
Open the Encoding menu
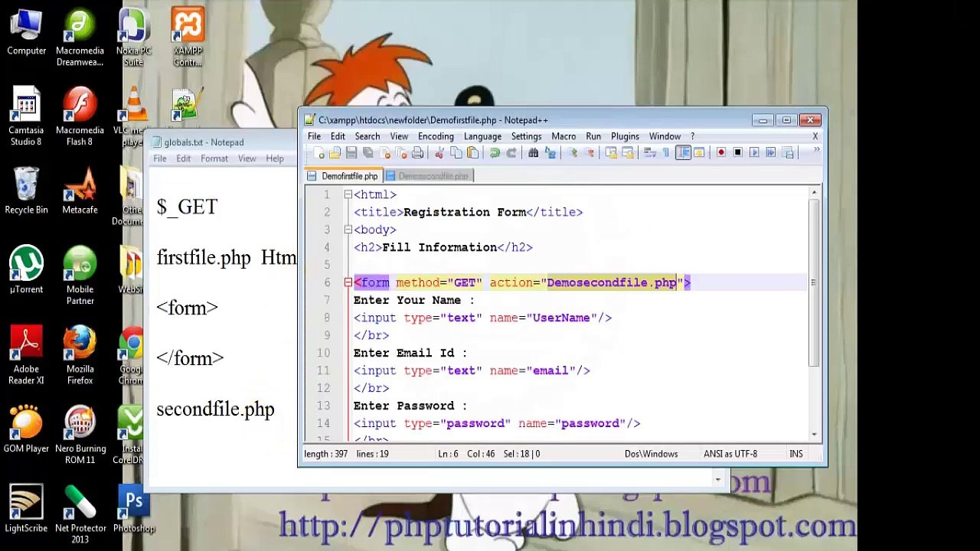coord(436,136)
